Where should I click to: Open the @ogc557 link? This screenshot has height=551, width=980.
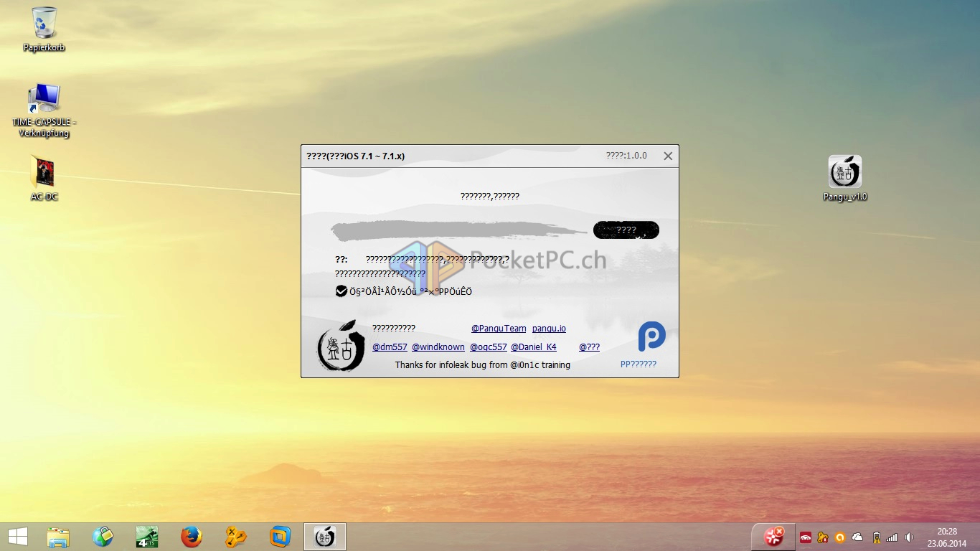(489, 347)
